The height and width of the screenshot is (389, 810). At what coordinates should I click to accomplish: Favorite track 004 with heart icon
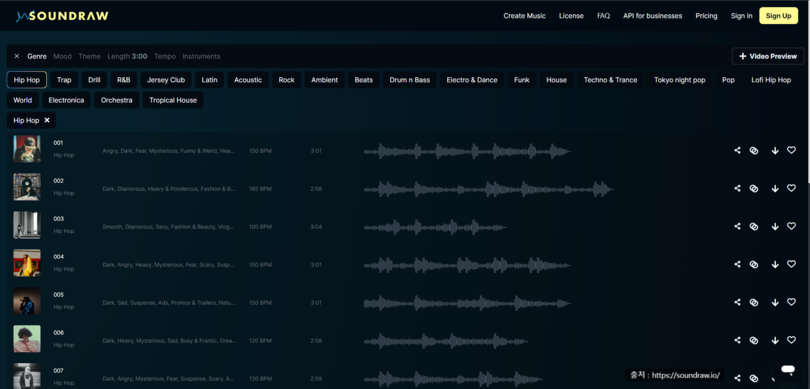[x=791, y=264]
